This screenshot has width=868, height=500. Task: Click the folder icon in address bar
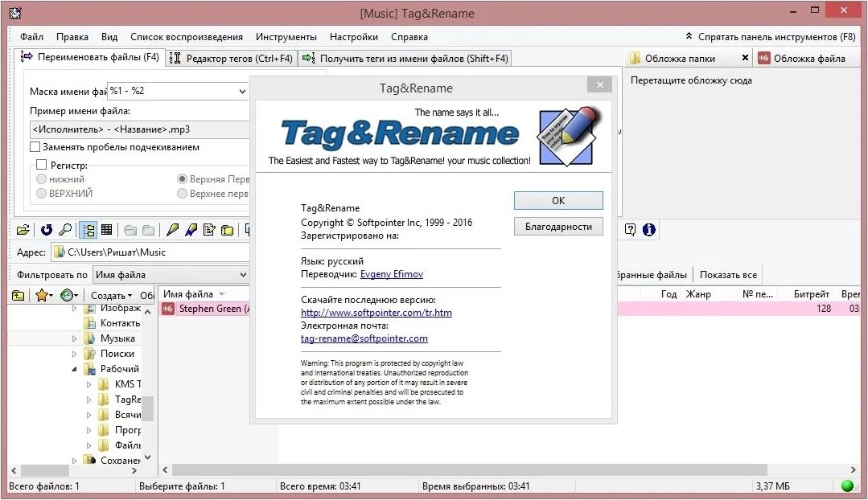click(x=60, y=252)
